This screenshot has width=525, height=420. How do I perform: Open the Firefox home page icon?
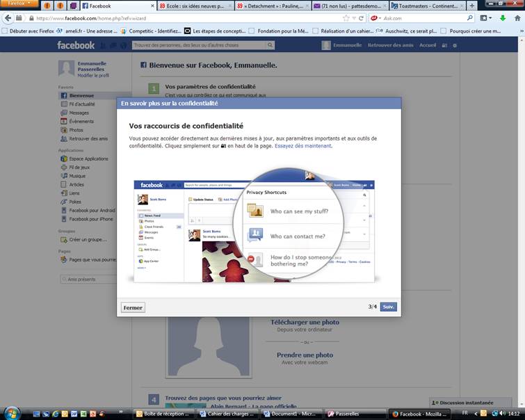(x=517, y=18)
